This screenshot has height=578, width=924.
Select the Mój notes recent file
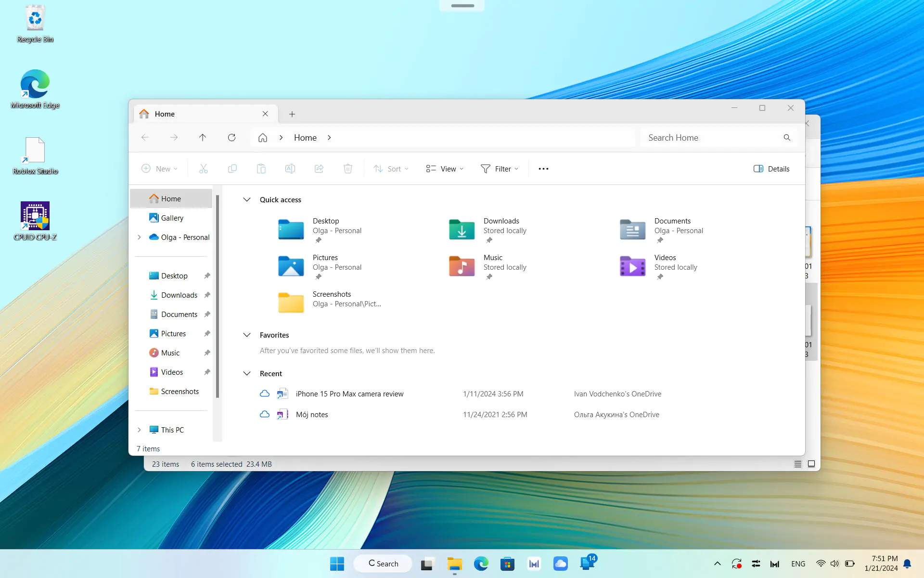(x=312, y=415)
